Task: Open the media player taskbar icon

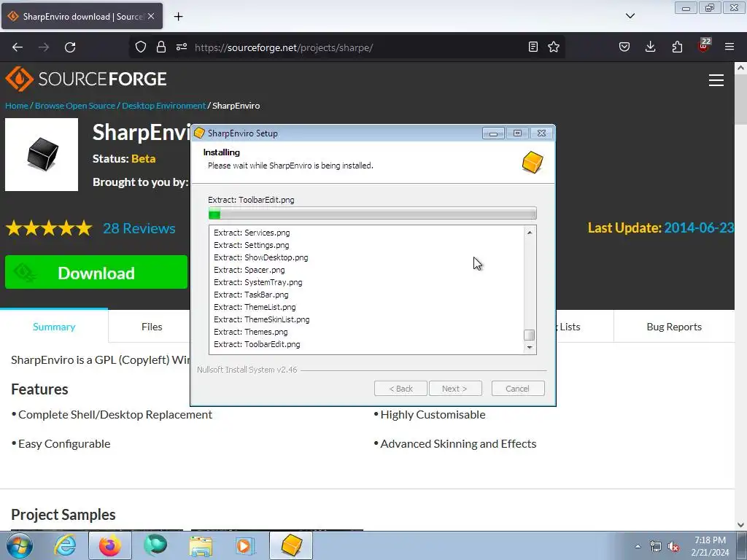Action: [x=246, y=545]
